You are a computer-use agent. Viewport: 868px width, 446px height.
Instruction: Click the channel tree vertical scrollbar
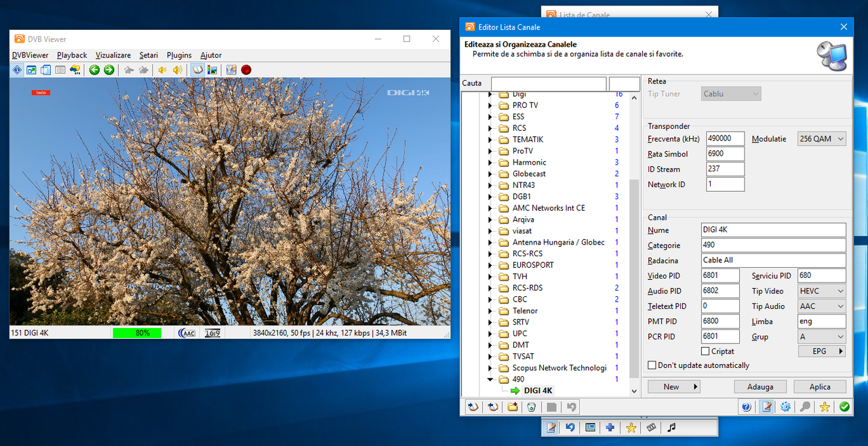(634, 278)
